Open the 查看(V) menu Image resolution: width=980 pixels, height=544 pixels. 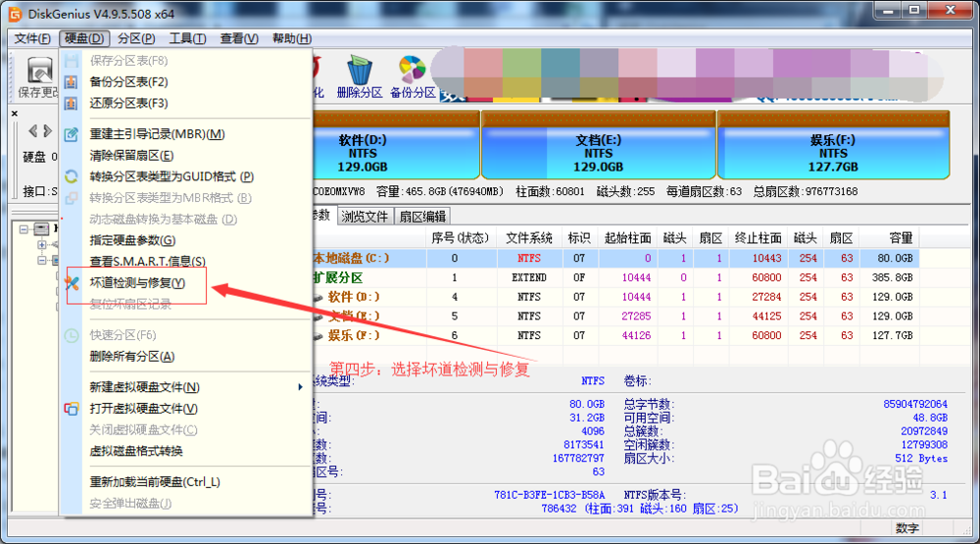pos(239,38)
